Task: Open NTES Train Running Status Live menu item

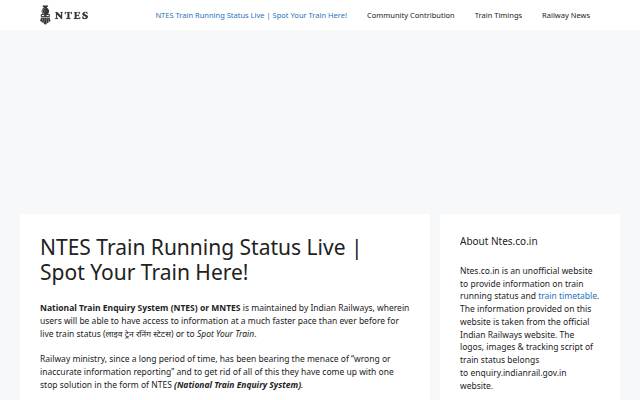Action: [251, 16]
